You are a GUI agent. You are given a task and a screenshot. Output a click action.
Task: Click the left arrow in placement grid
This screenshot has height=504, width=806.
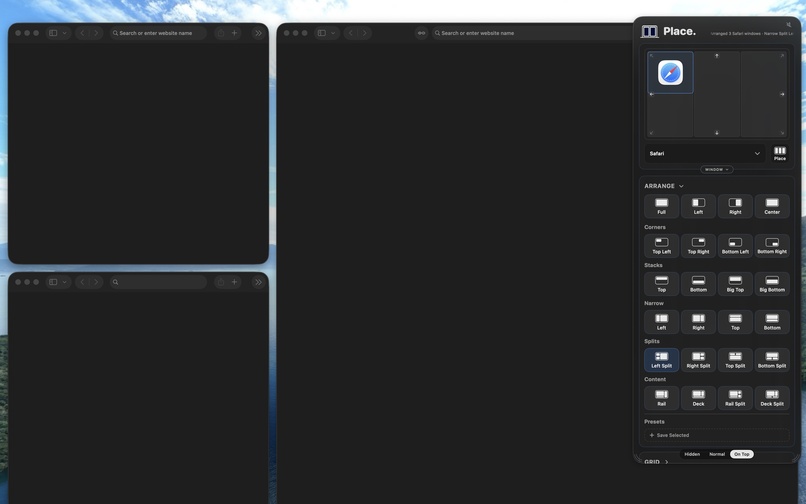click(x=652, y=94)
